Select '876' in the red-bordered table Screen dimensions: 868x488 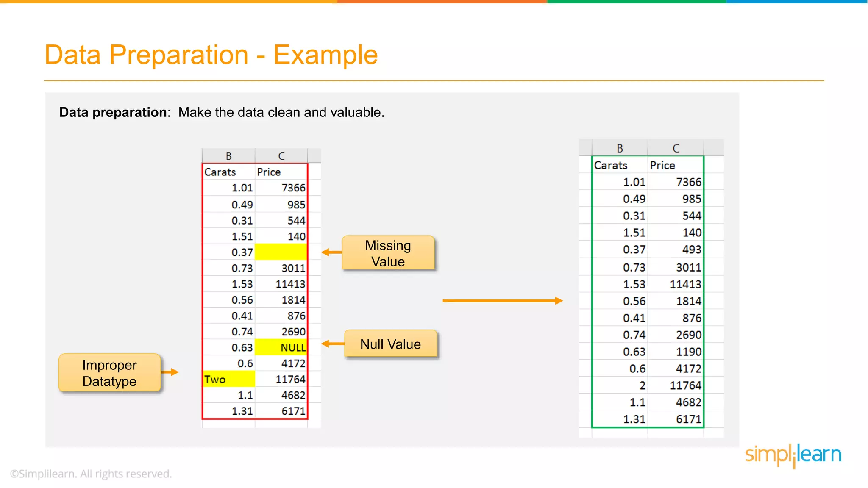(281, 316)
